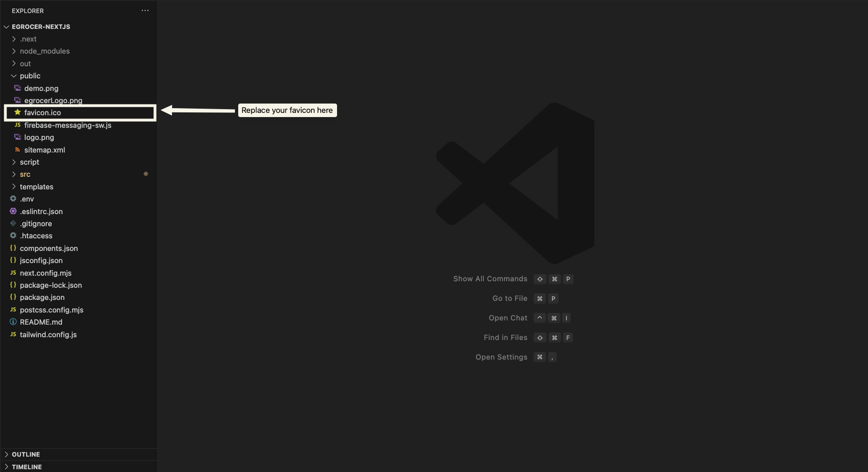The height and width of the screenshot is (472, 868).
Task: Click the modified dot indicator on src
Action: tap(146, 174)
